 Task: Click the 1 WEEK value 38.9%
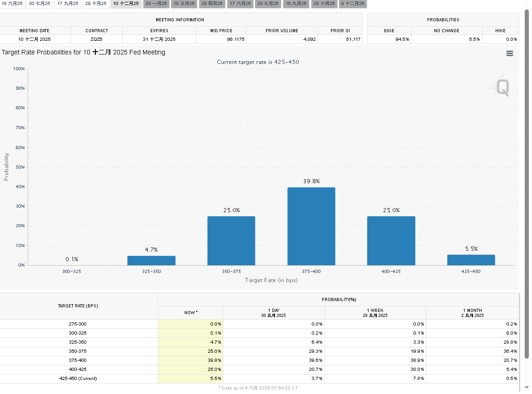(x=417, y=360)
